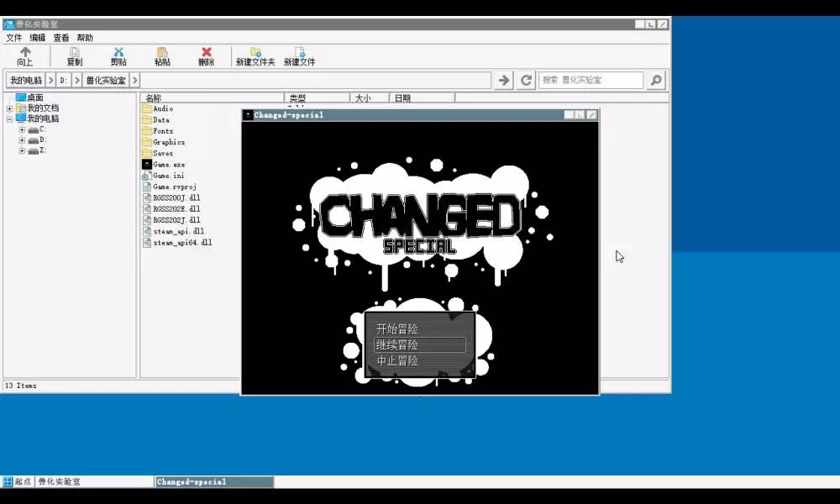Open chevron after 我的电脑 breadcrumb
Screen dimensions: 840x504
coord(51,81)
